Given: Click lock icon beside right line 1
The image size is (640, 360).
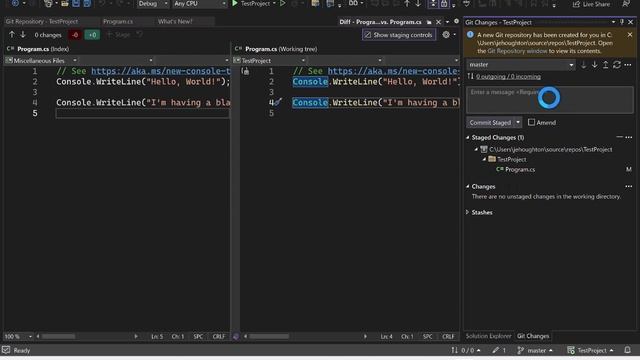Looking at the screenshot, I should [x=245, y=71].
